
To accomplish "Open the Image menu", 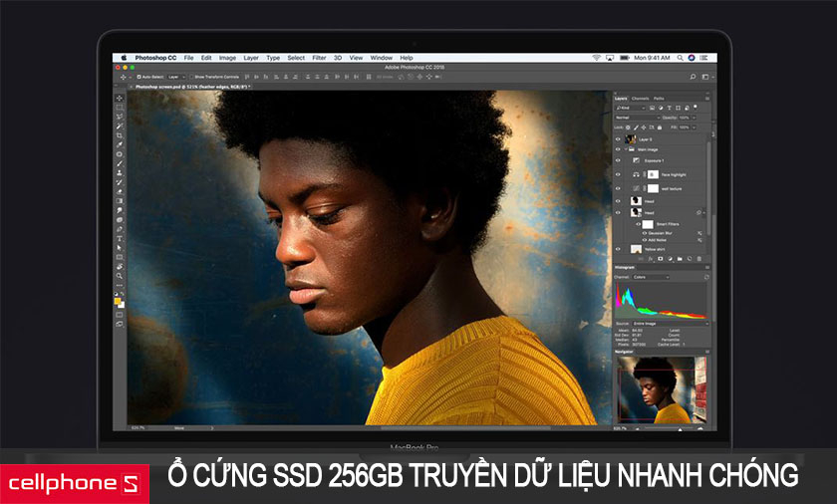I will tap(227, 58).
